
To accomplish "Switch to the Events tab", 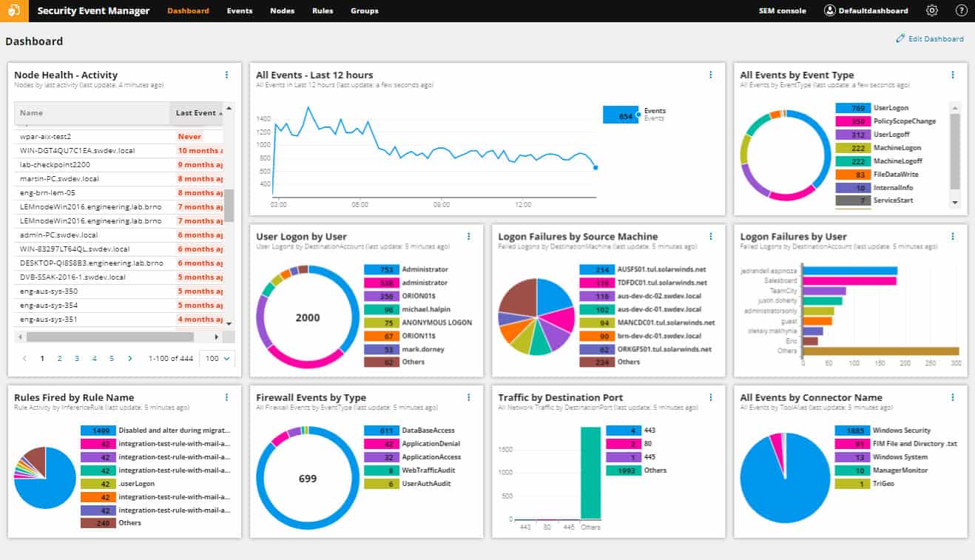I will point(240,11).
